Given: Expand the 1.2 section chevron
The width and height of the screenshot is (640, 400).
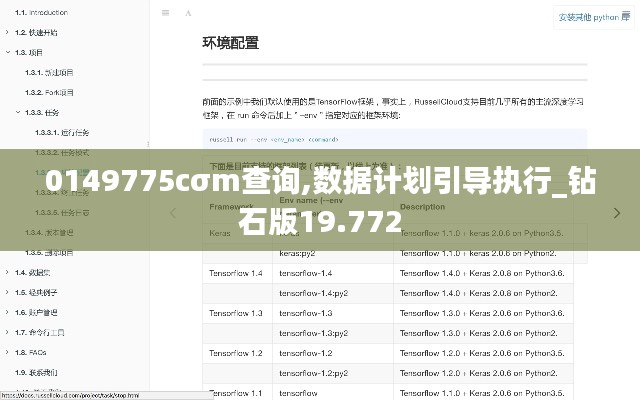Looking at the screenshot, I should (7, 32).
